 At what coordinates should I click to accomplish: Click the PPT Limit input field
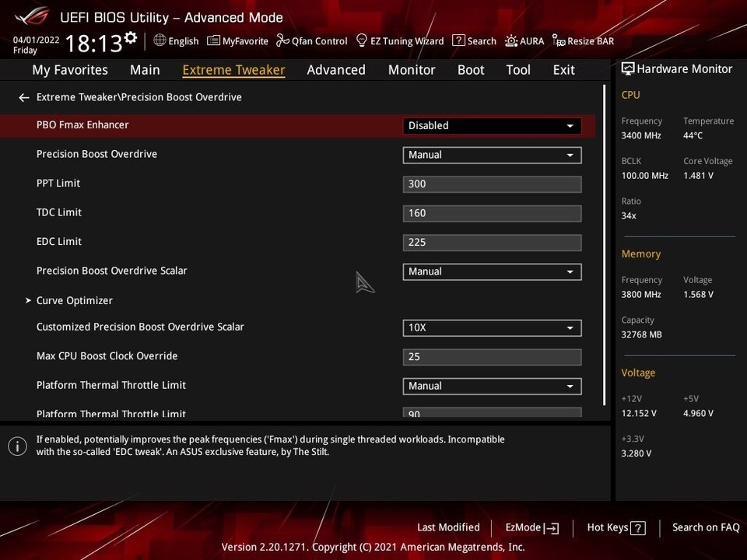pyautogui.click(x=492, y=184)
